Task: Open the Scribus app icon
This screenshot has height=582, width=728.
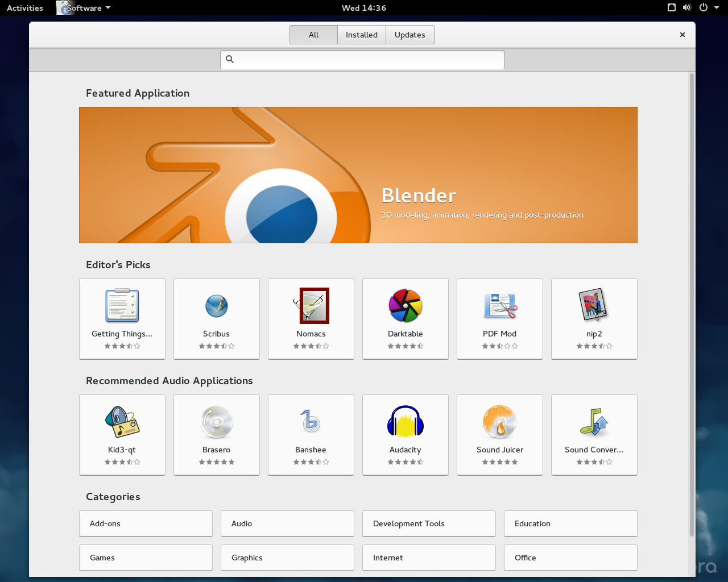Action: [217, 306]
